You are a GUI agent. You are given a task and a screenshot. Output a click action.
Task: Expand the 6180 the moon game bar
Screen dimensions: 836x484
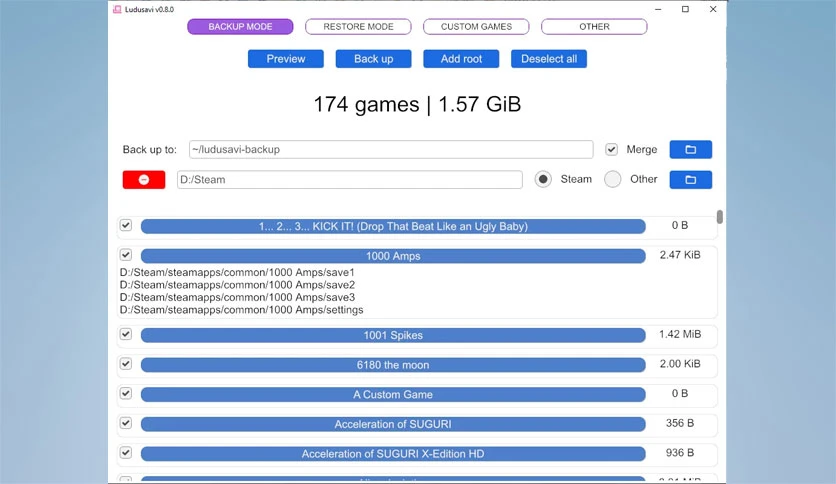393,365
